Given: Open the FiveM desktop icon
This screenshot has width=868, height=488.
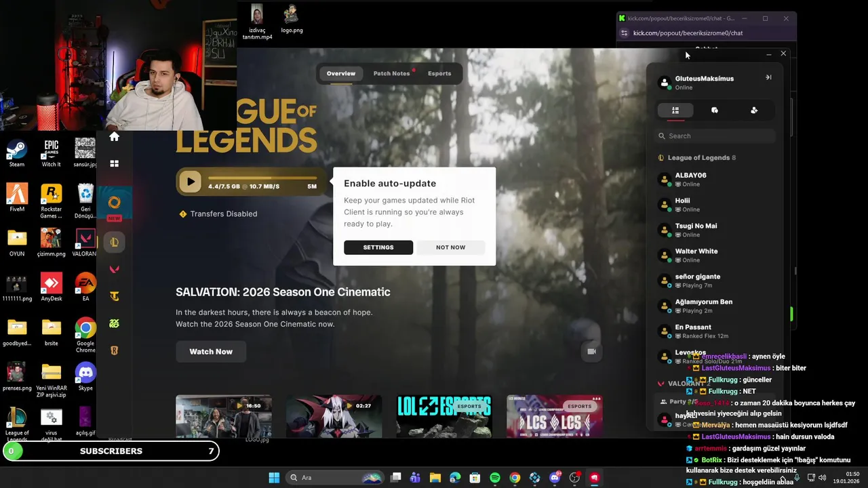Looking at the screenshot, I should pos(17,198).
